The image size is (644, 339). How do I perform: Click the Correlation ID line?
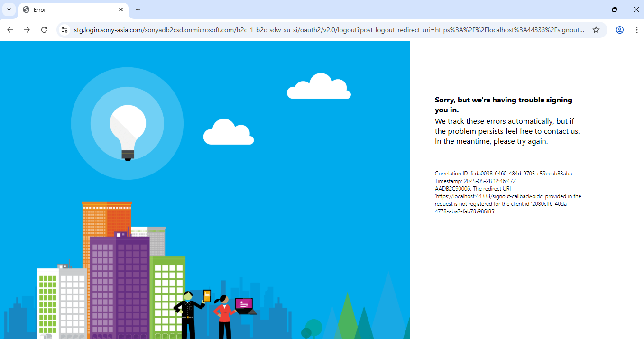503,174
